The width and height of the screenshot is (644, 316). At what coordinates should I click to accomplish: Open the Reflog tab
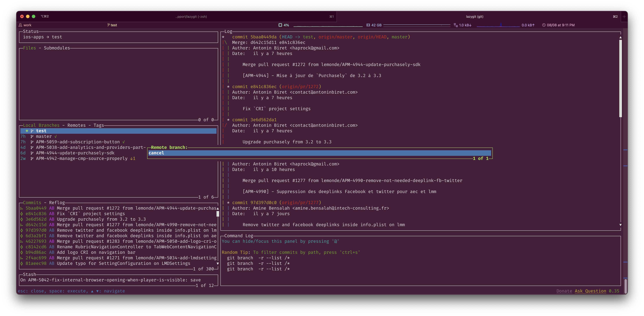click(x=57, y=202)
